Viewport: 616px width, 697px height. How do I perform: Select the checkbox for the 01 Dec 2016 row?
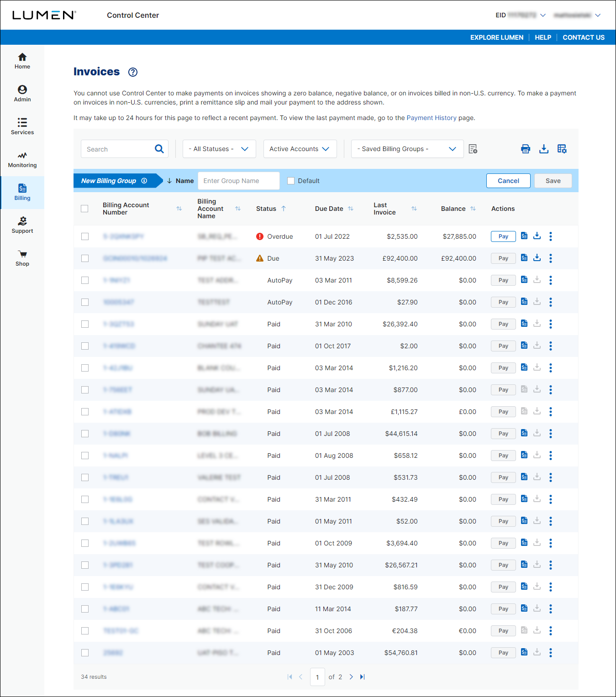85,302
